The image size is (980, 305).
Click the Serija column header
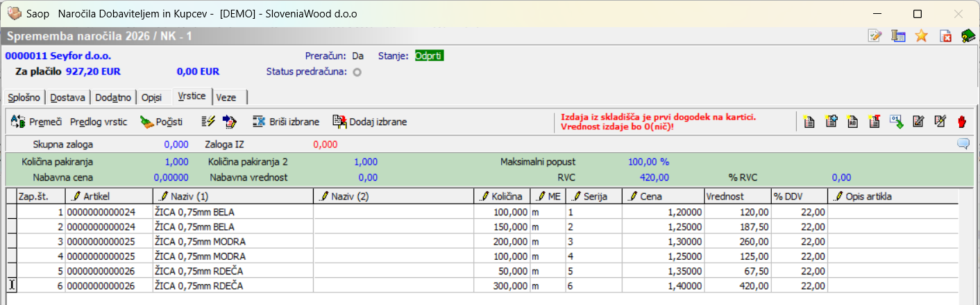pyautogui.click(x=593, y=196)
